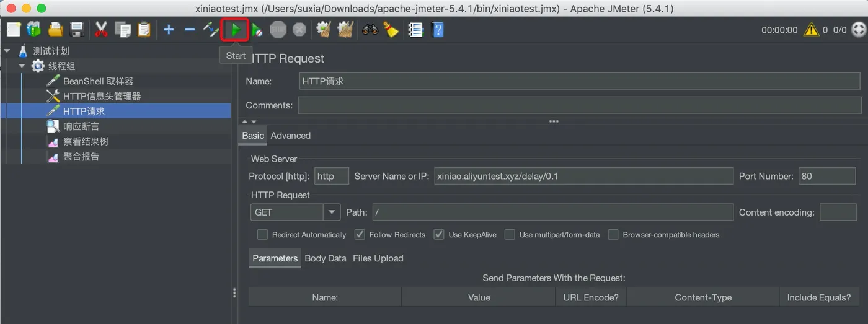This screenshot has width=868, height=324.
Task: Enable Use multipart/form-data
Action: tap(510, 234)
